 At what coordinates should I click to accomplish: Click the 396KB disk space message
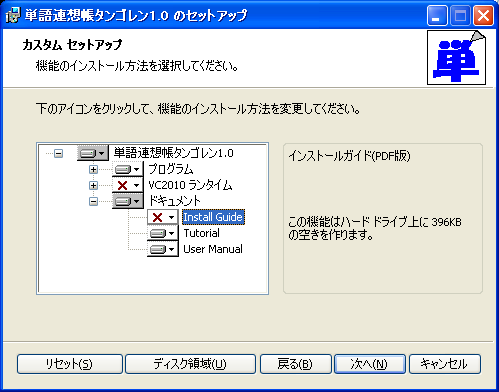(x=375, y=228)
